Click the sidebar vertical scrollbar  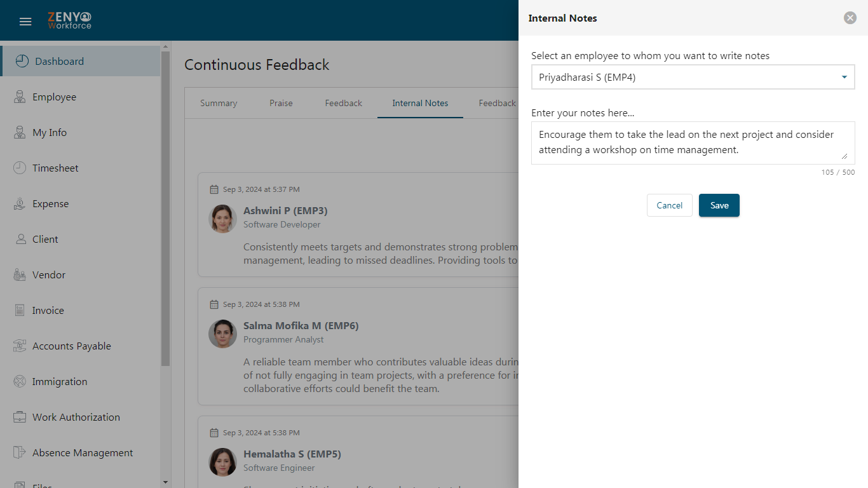(166, 208)
